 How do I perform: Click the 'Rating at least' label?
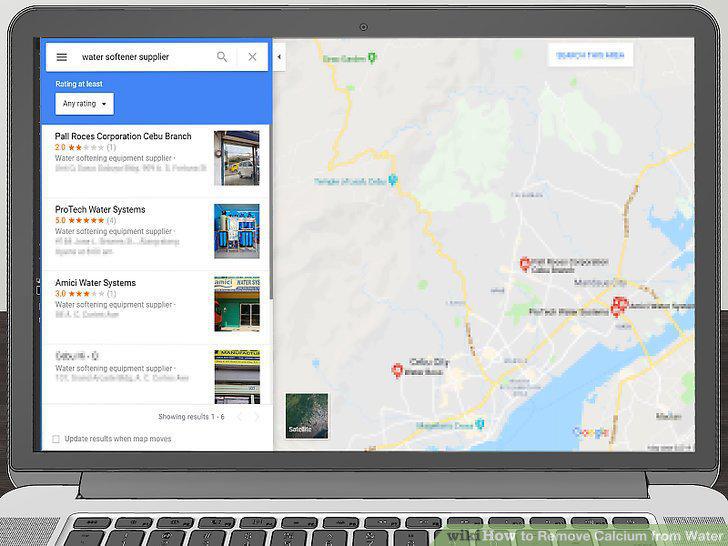pyautogui.click(x=79, y=84)
